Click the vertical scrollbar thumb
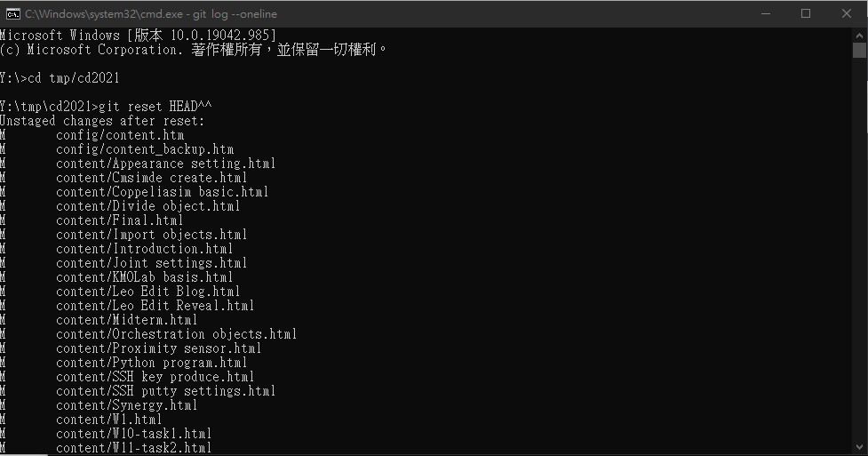The width and height of the screenshot is (868, 456). click(859, 50)
